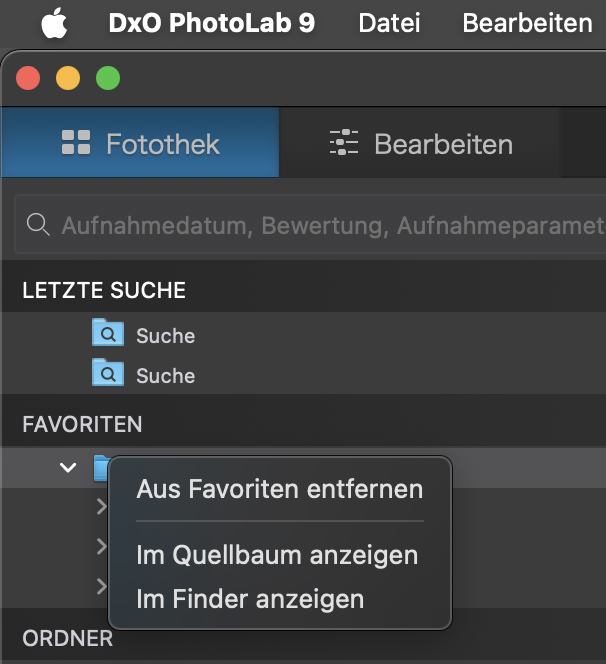Open the Bearbeiten menu in the menu bar
The width and height of the screenshot is (606, 664).
(x=527, y=23)
